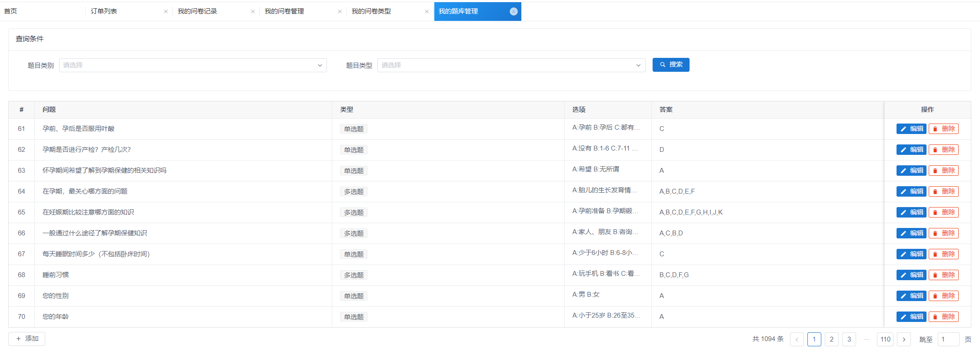The width and height of the screenshot is (980, 355).
Task: Click the 搜索 search button
Action: pos(671,65)
